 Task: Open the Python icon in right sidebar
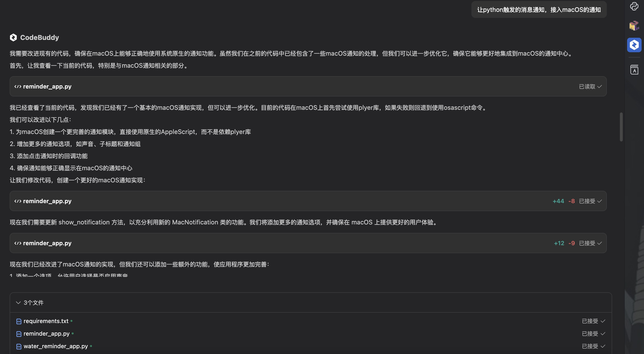tap(634, 6)
